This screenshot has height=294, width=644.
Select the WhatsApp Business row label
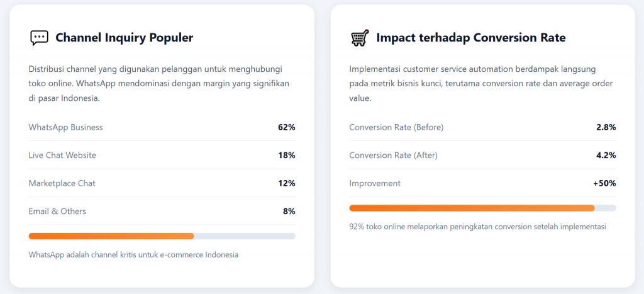click(x=65, y=127)
